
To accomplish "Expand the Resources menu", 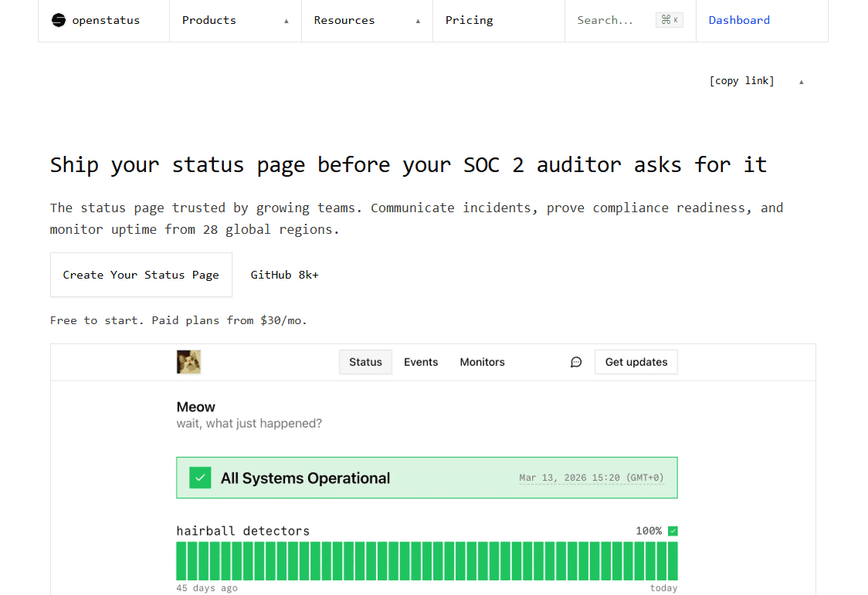I will pyautogui.click(x=367, y=21).
